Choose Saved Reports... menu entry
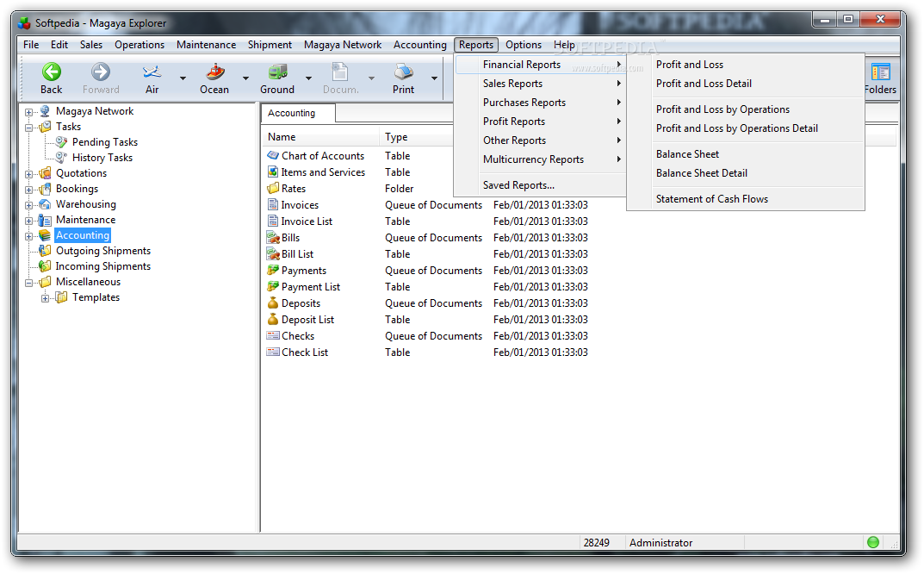The width and height of the screenshot is (924, 574). pos(541,185)
